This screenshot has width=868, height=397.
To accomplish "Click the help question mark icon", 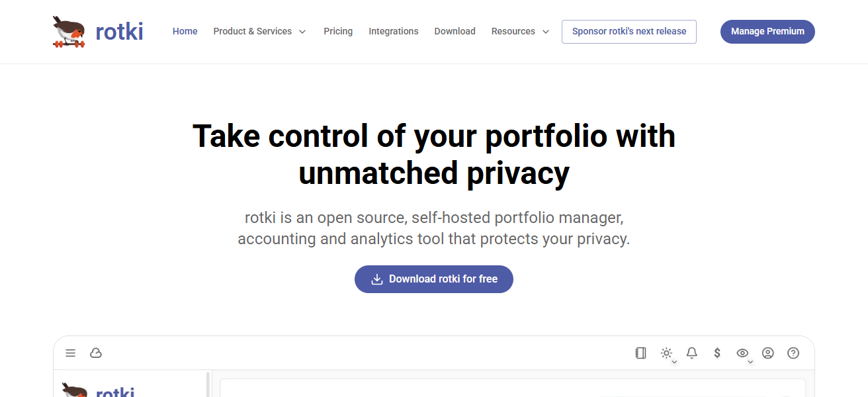I will click(x=793, y=353).
